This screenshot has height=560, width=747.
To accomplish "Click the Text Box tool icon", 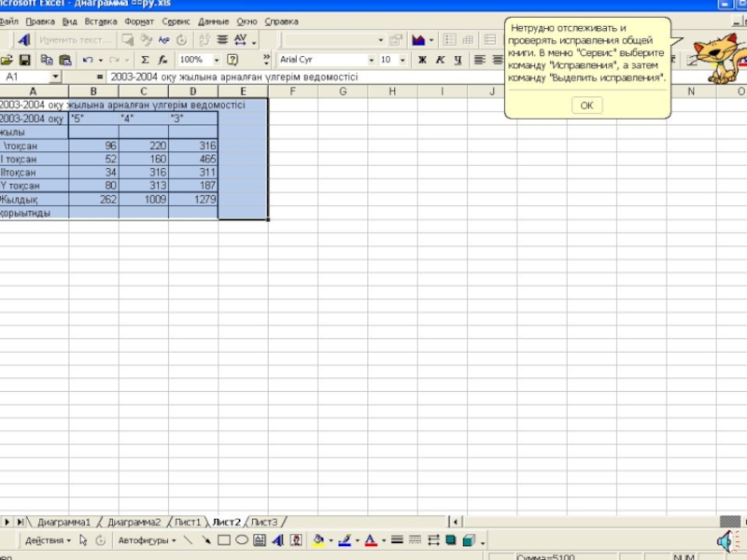I will (x=260, y=540).
